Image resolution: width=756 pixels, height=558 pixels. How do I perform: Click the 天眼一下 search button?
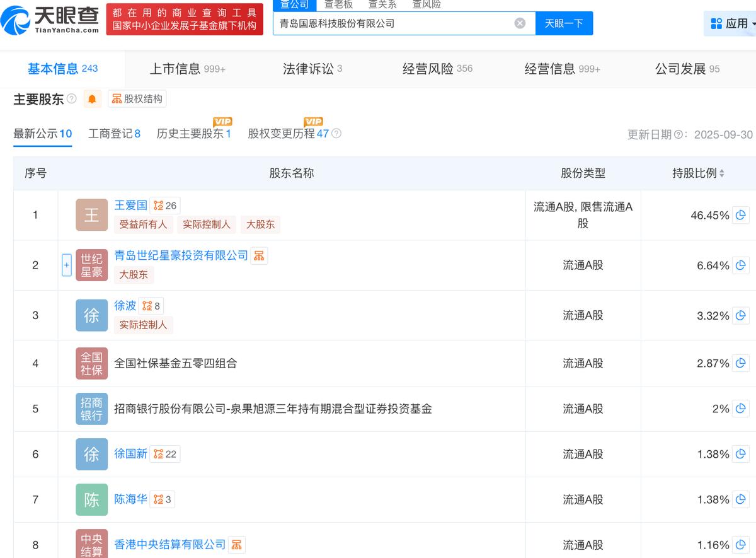[564, 23]
